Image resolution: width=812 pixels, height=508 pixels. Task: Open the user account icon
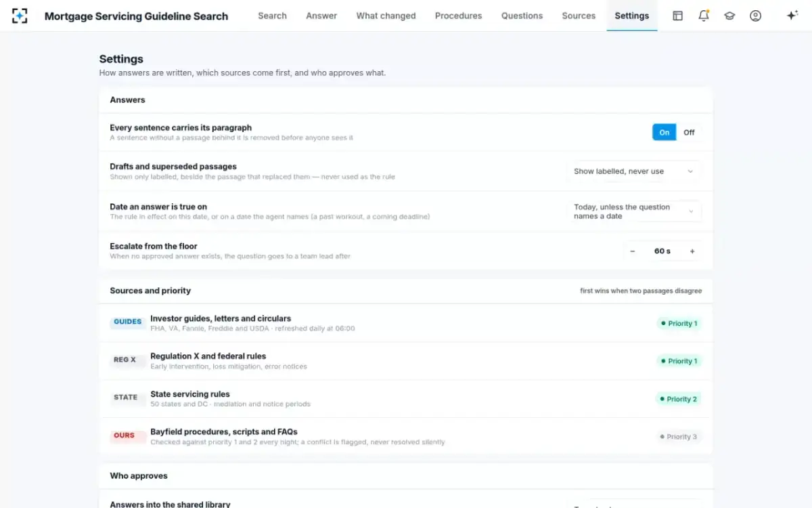pos(756,16)
